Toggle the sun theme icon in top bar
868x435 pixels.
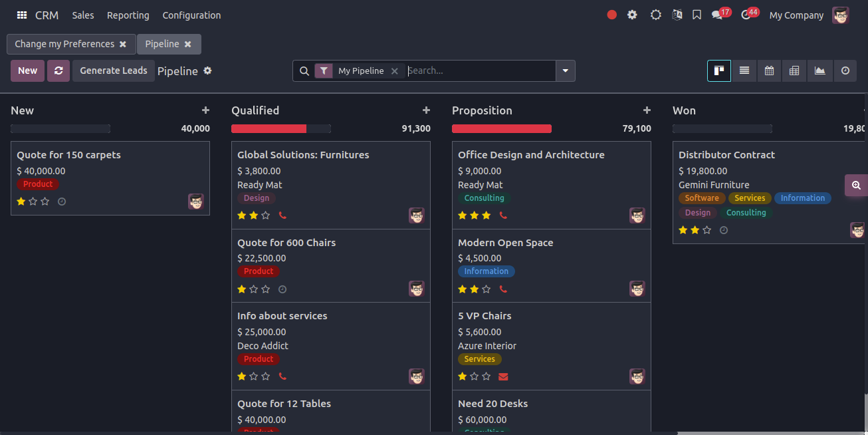656,15
